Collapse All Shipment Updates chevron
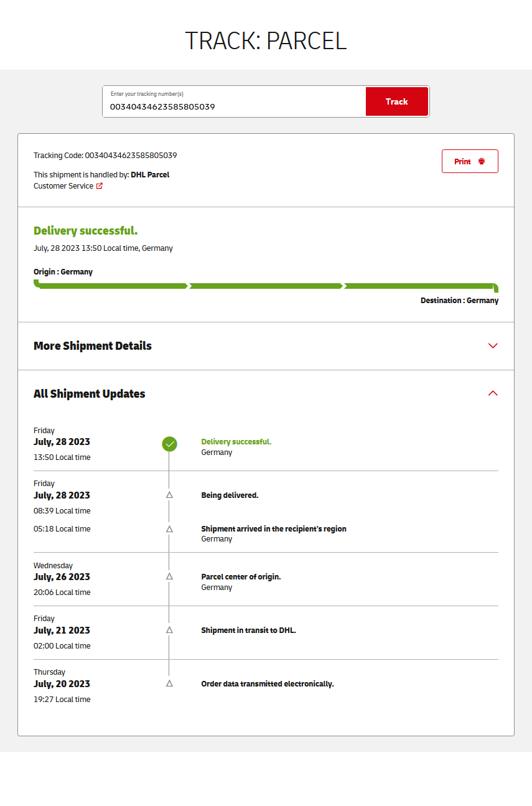 (x=493, y=393)
